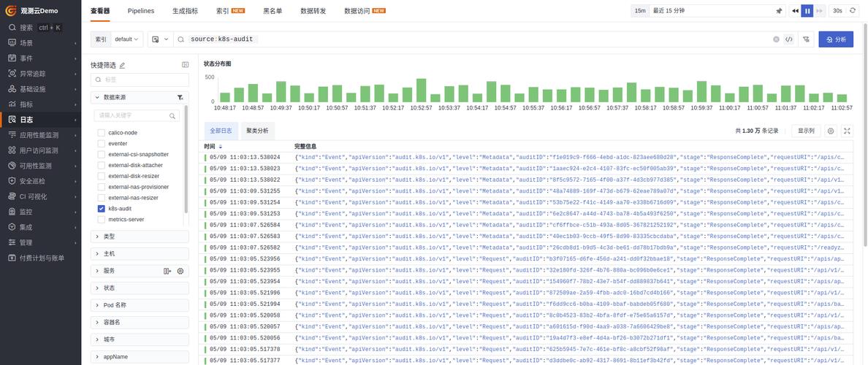Check the eventer checkbox
The image size is (868, 365).
[x=102, y=144]
